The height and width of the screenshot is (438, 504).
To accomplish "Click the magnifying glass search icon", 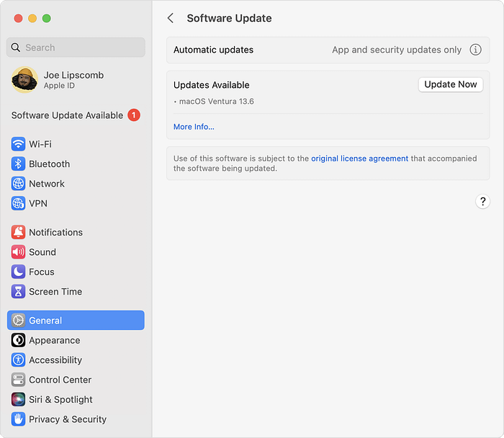I will [x=15, y=48].
